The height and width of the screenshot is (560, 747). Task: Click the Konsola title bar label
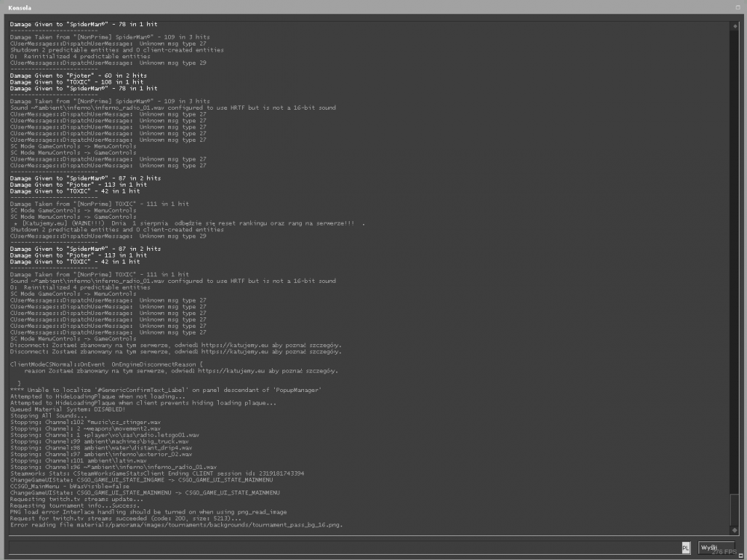click(x=19, y=7)
